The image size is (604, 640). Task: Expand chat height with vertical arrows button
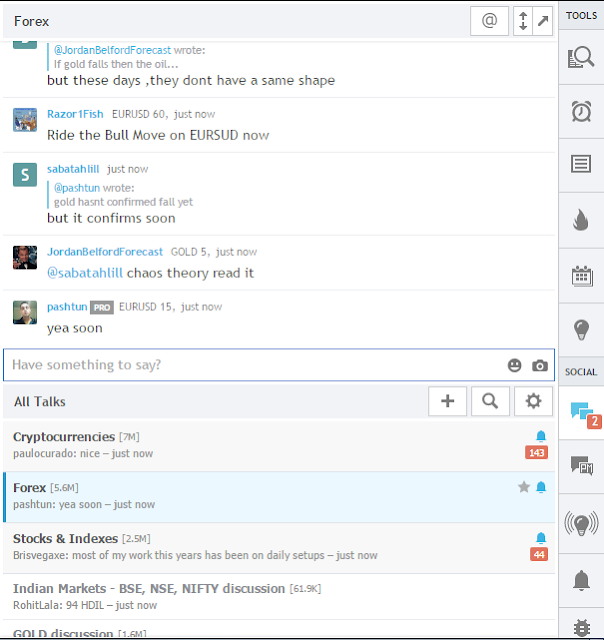coord(523,21)
